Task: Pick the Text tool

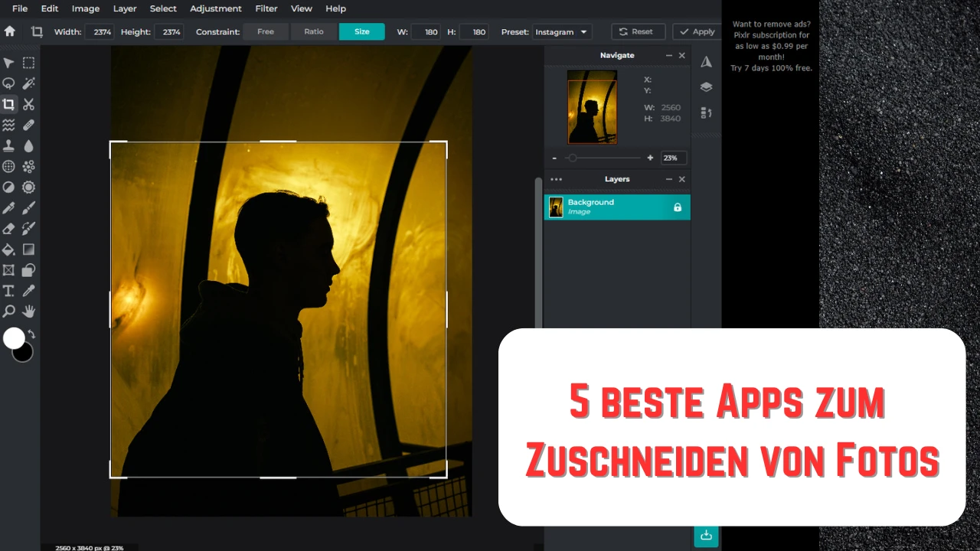Action: click(x=9, y=290)
